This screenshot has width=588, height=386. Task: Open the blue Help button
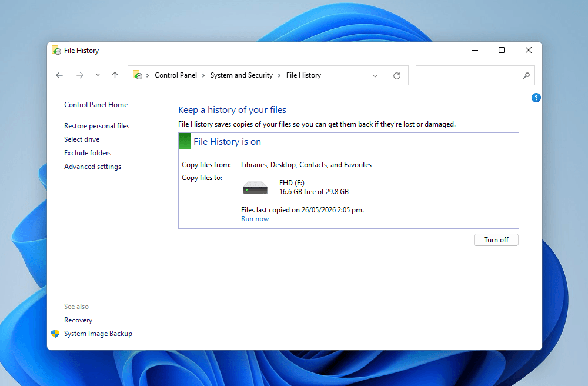(x=536, y=98)
